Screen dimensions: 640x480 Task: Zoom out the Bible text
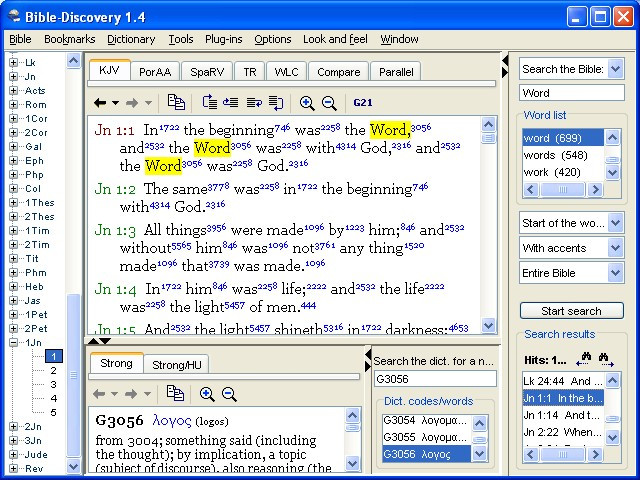coord(329,103)
